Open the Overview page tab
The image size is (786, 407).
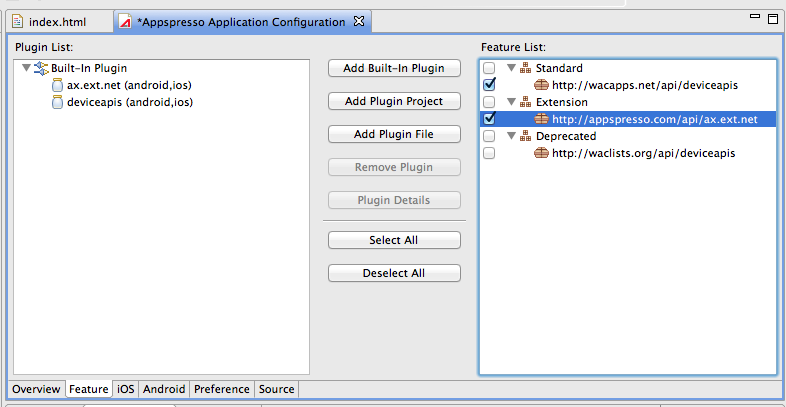click(x=36, y=389)
